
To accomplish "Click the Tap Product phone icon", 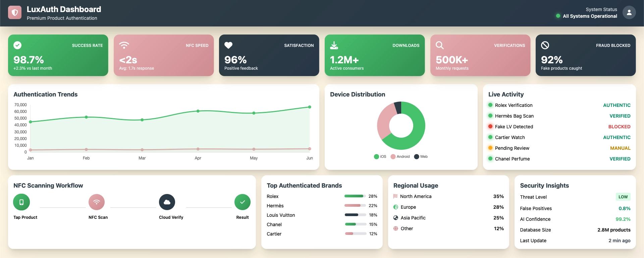I will pos(21,202).
